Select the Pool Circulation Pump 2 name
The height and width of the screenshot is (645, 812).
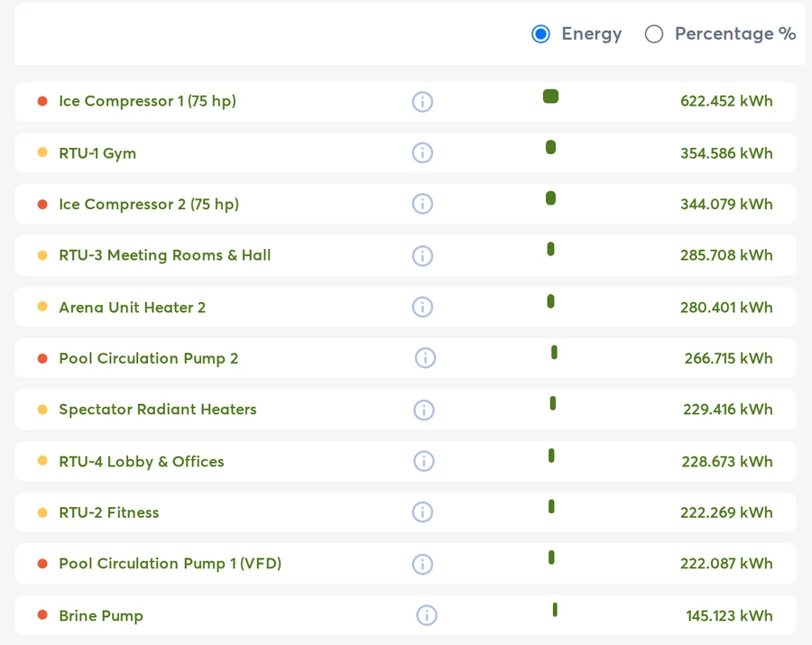click(x=149, y=358)
